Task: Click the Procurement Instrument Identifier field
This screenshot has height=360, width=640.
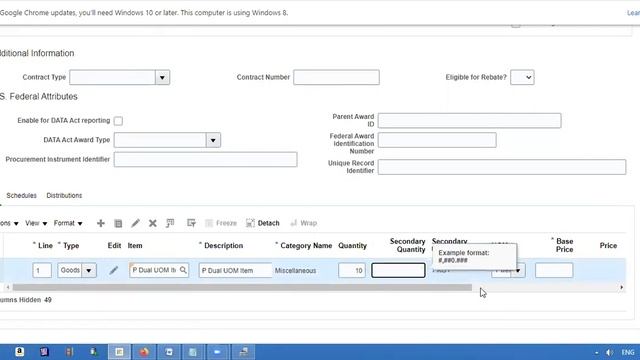Action: tap(205, 160)
